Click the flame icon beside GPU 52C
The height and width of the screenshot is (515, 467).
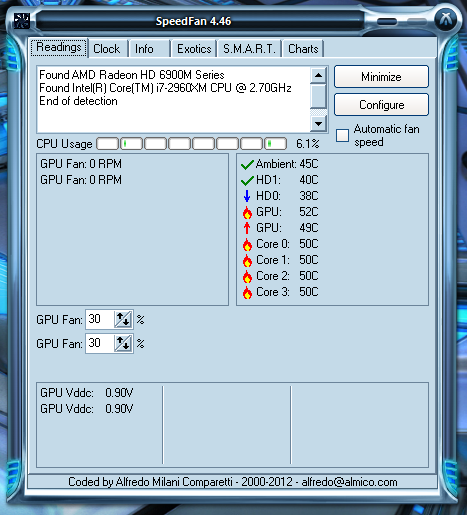tap(247, 212)
